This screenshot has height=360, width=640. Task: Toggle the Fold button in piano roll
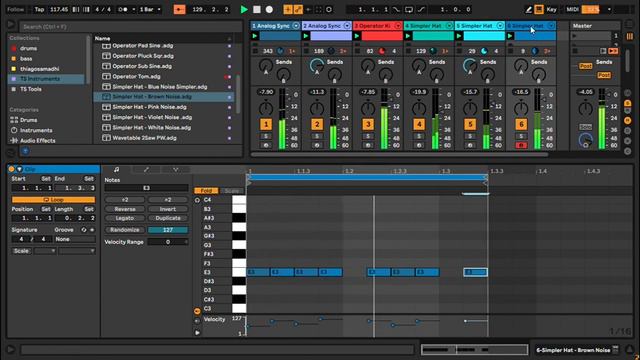(206, 191)
